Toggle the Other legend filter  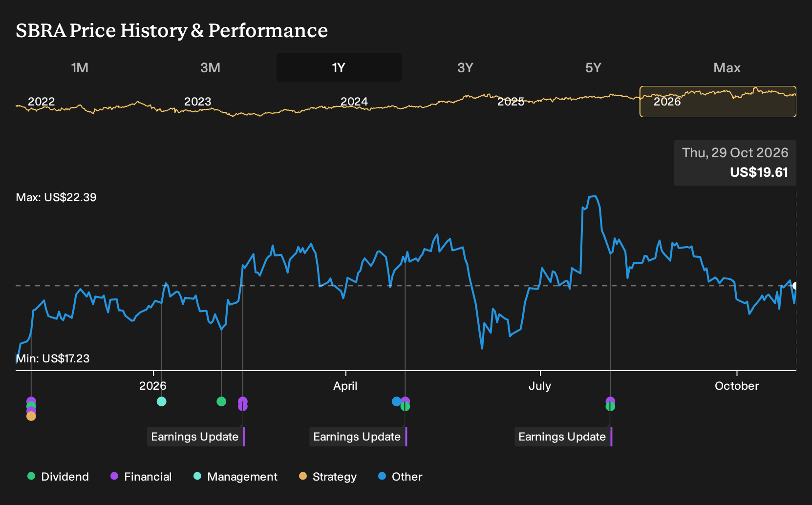point(400,477)
